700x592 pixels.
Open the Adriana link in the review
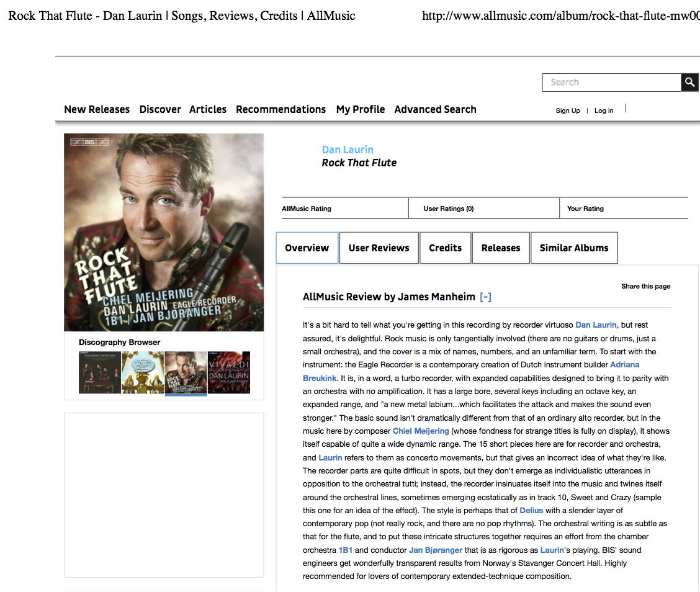point(624,365)
